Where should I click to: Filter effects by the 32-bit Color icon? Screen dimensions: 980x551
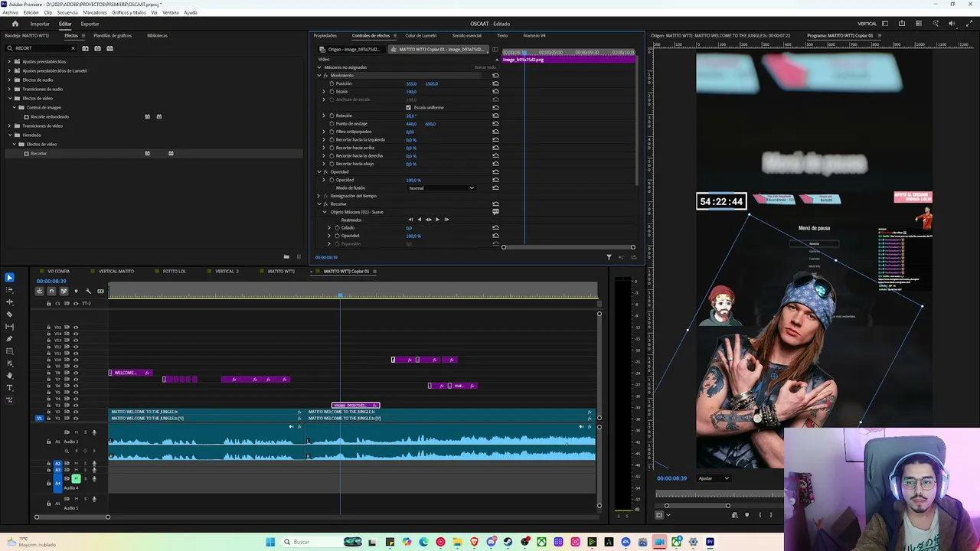(x=97, y=48)
